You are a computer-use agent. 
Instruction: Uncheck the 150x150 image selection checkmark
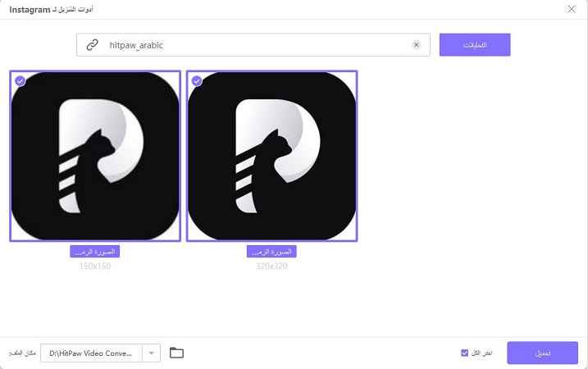click(x=21, y=80)
